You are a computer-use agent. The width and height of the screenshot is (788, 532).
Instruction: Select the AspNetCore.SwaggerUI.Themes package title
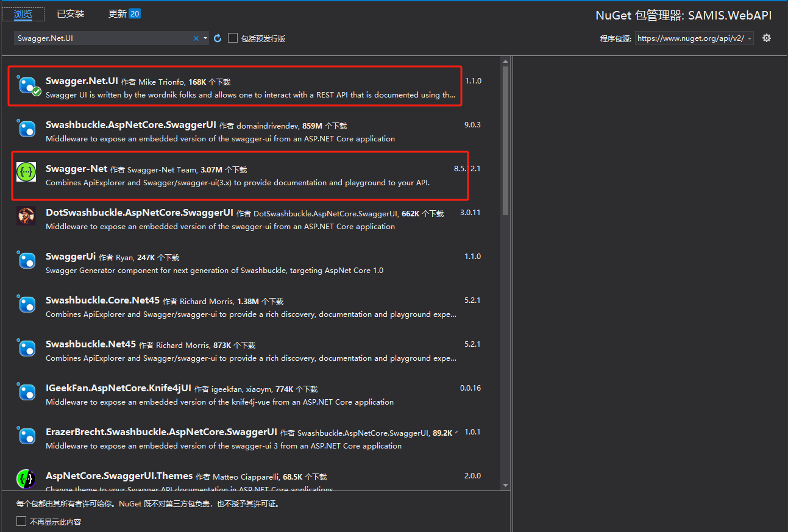119,476
